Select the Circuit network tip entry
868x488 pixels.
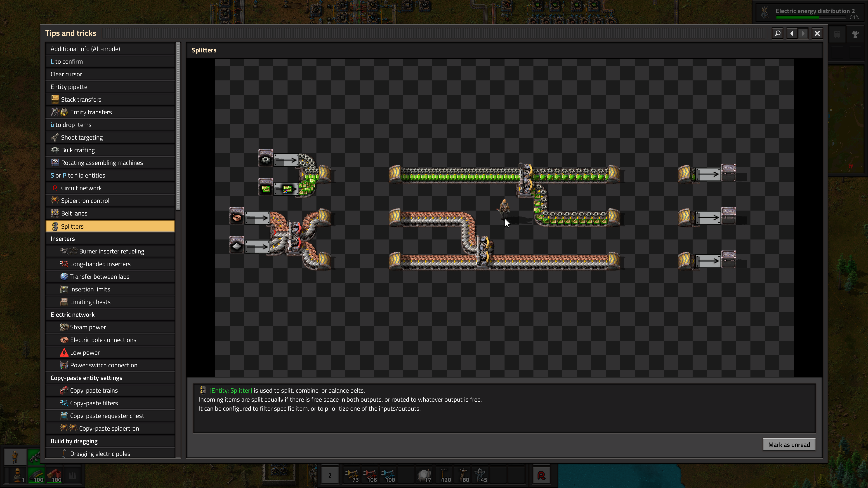point(110,188)
